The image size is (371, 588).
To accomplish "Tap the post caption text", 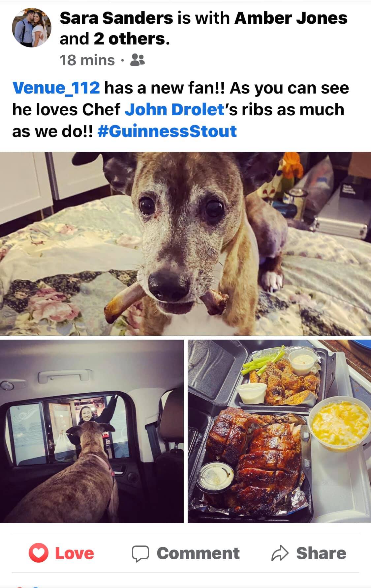I will (x=181, y=110).
